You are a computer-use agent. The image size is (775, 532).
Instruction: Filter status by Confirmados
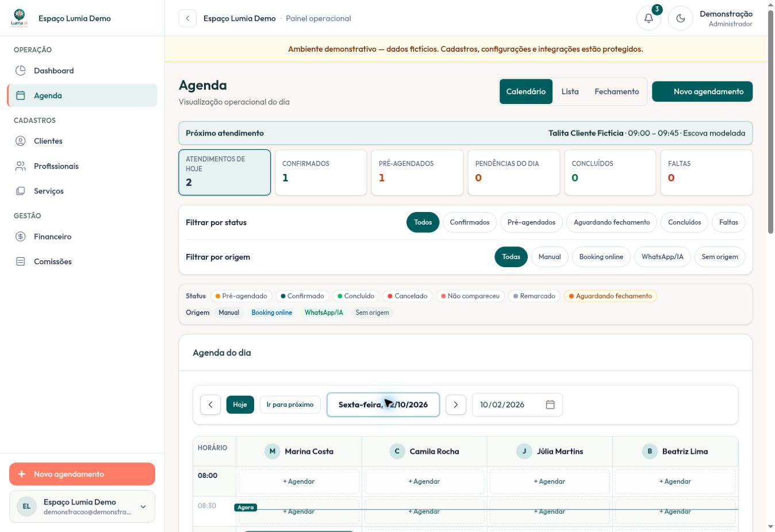coord(470,222)
